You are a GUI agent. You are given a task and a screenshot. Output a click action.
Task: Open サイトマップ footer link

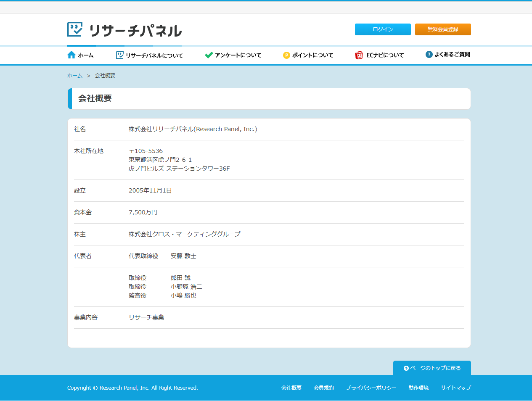click(456, 388)
